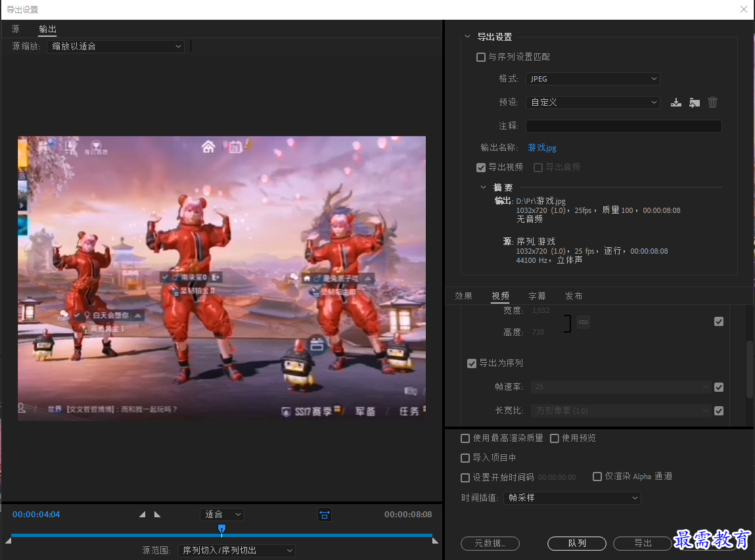Enable the Use Previews checkbox
This screenshot has height=560, width=755.
[x=554, y=438]
